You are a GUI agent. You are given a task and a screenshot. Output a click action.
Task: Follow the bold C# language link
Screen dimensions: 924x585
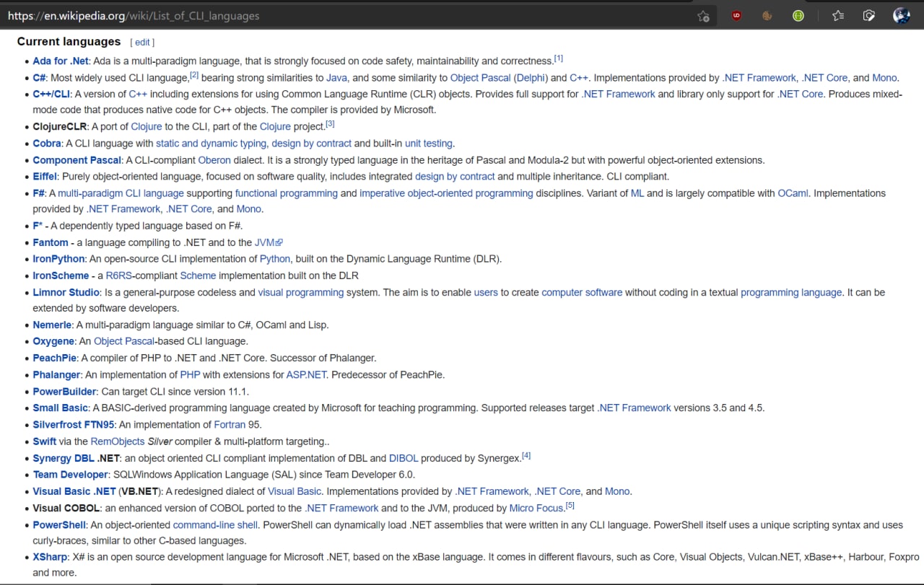pyautogui.click(x=39, y=78)
